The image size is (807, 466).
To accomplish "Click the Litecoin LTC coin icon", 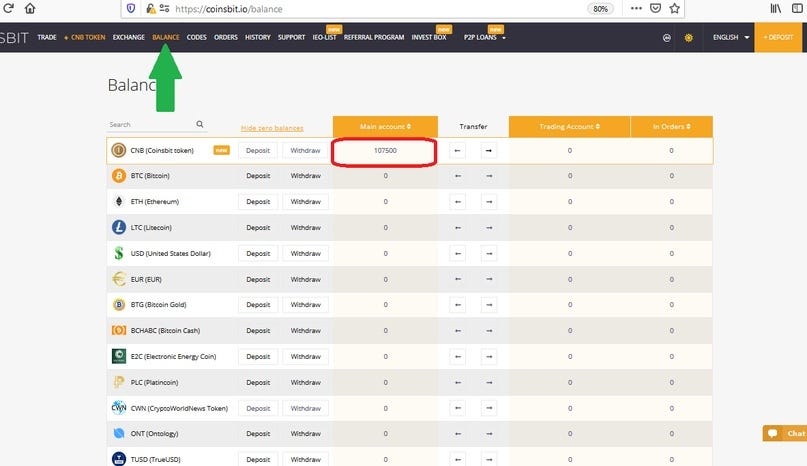I will click(119, 227).
